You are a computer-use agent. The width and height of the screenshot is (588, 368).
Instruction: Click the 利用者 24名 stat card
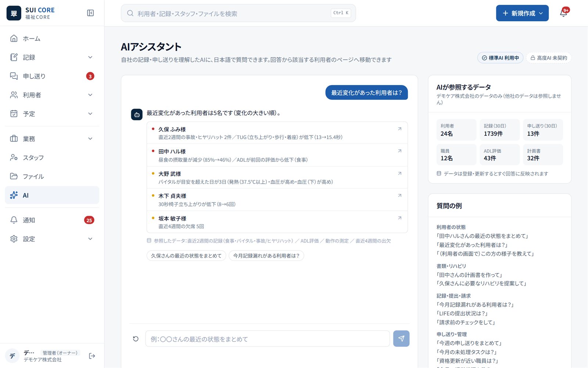coord(456,130)
